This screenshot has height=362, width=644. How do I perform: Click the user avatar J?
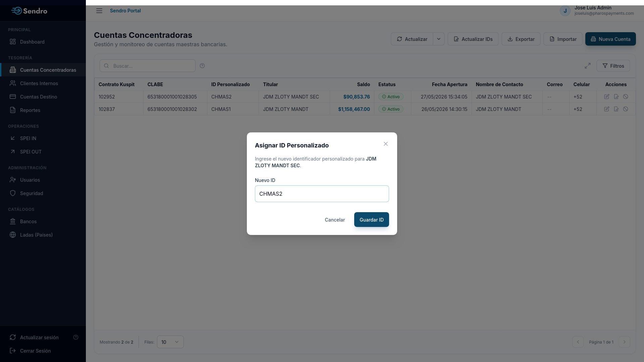coord(565,11)
